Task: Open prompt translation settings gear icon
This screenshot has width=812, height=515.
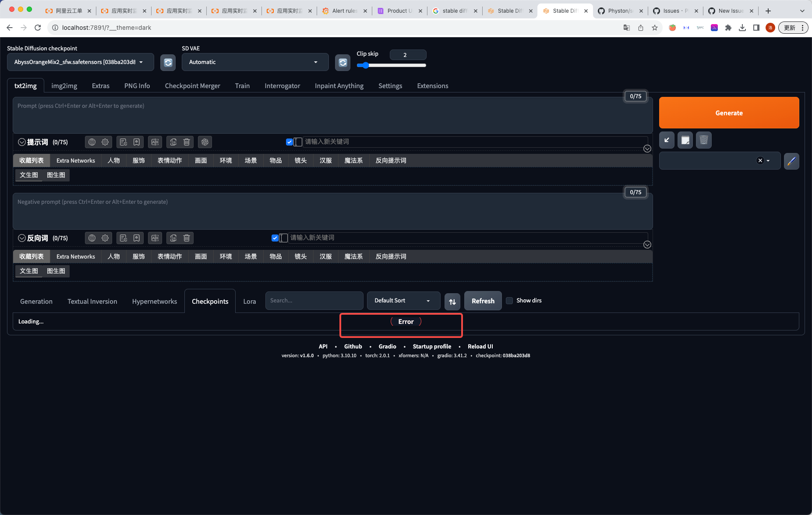Action: pos(105,142)
